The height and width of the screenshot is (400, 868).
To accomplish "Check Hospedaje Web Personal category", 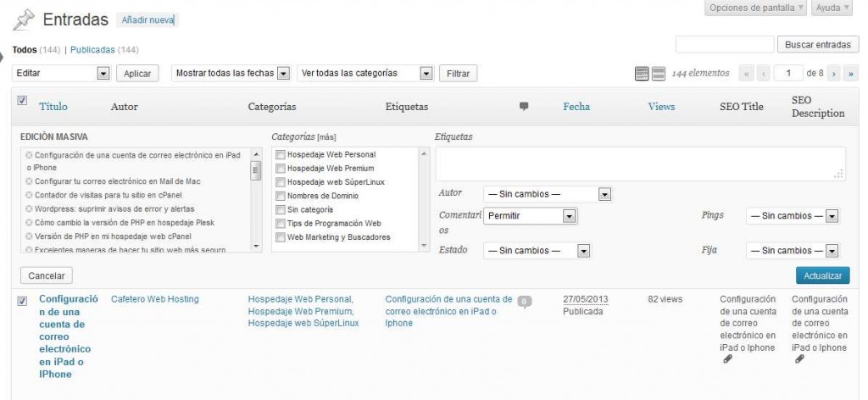I will (x=281, y=155).
